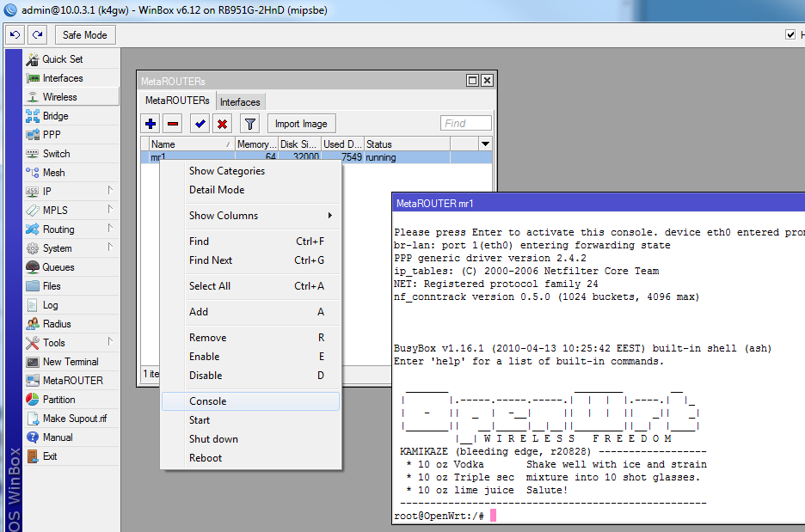Open Partition from the sidebar menu
The image size is (805, 532).
[x=58, y=400]
